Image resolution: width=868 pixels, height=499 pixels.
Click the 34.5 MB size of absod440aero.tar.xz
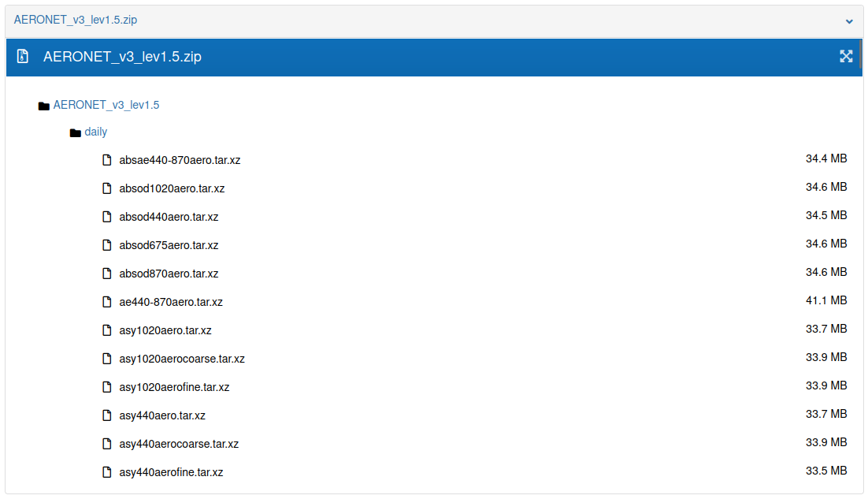(x=826, y=215)
